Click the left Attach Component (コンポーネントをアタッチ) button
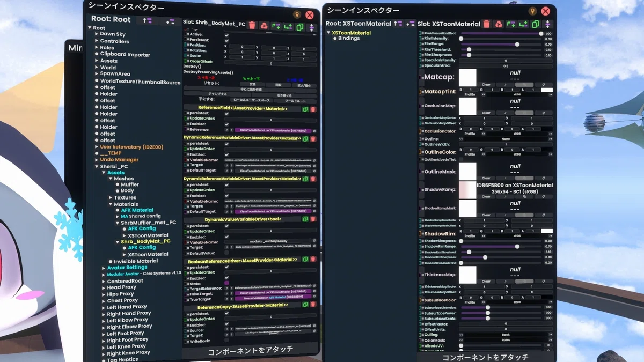644x362 pixels. (251, 350)
